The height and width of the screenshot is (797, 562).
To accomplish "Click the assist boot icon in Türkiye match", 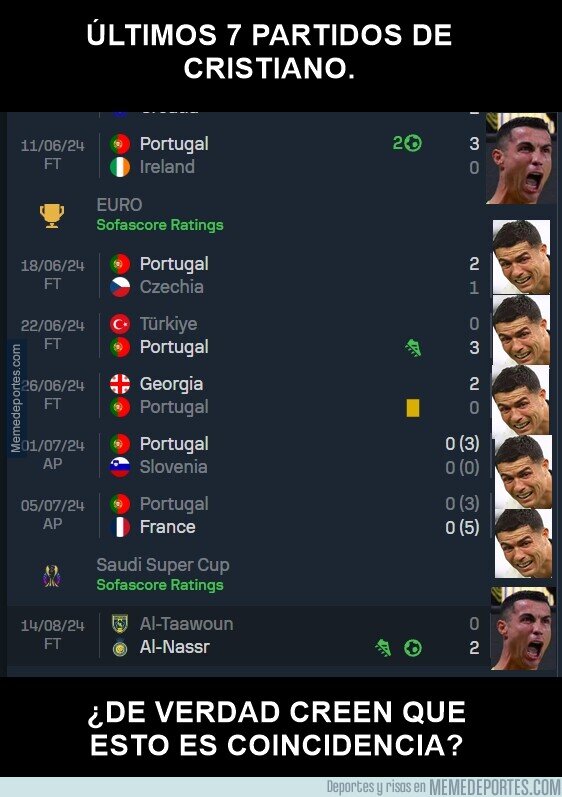I will pos(413,348).
